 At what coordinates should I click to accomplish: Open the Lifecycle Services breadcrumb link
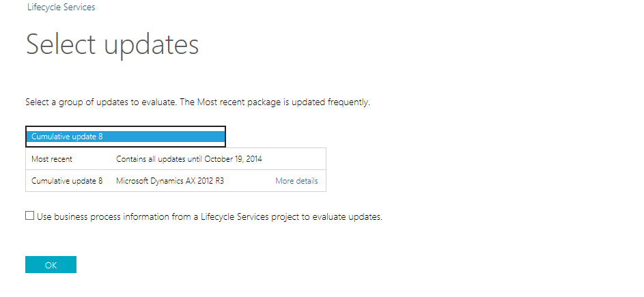click(61, 8)
